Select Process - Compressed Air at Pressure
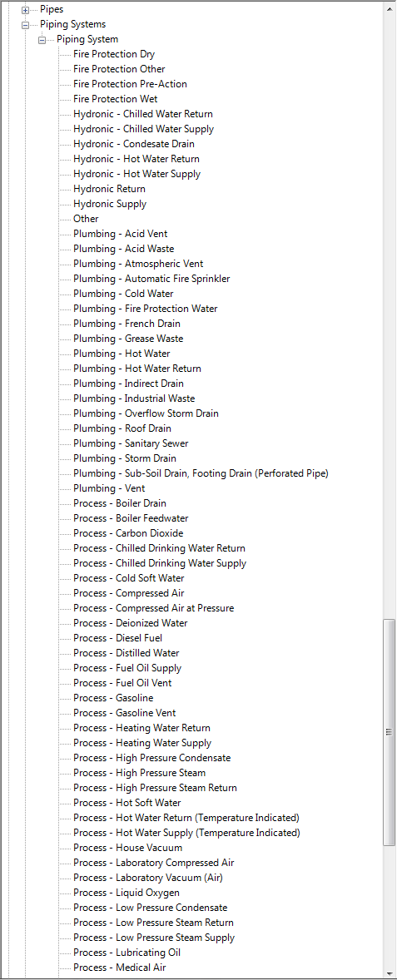Screen dimensions: 397x980 pyautogui.click(x=154, y=608)
